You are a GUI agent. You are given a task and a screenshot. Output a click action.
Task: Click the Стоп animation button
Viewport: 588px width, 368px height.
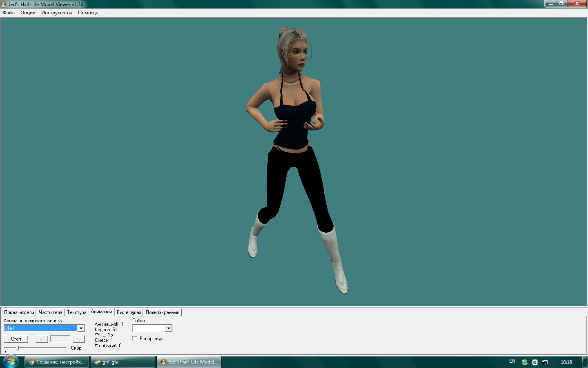[x=16, y=339]
